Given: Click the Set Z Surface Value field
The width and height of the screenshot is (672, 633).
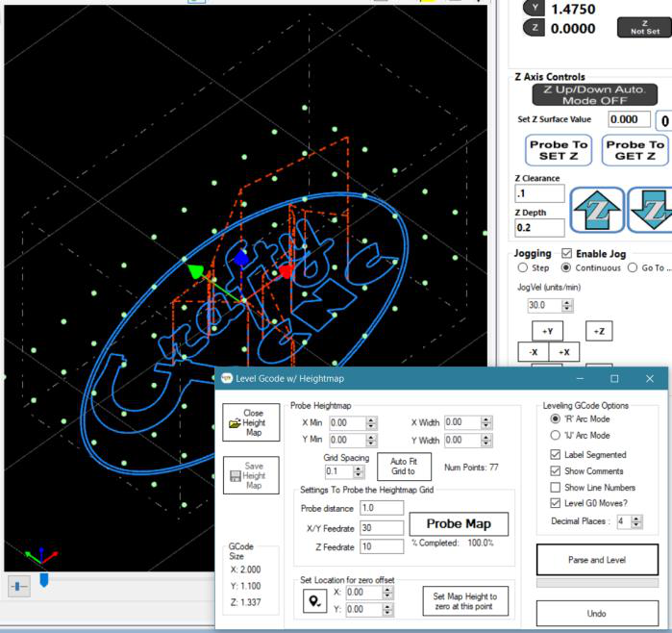Looking at the screenshot, I should [629, 119].
